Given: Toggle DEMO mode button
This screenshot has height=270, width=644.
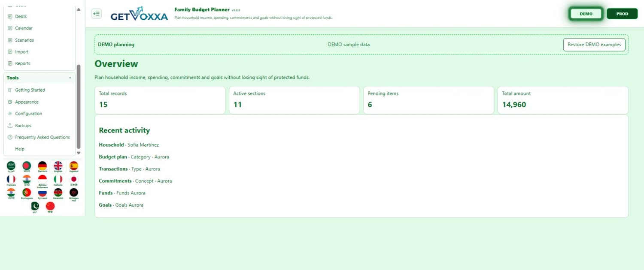Looking at the screenshot, I should (x=586, y=14).
